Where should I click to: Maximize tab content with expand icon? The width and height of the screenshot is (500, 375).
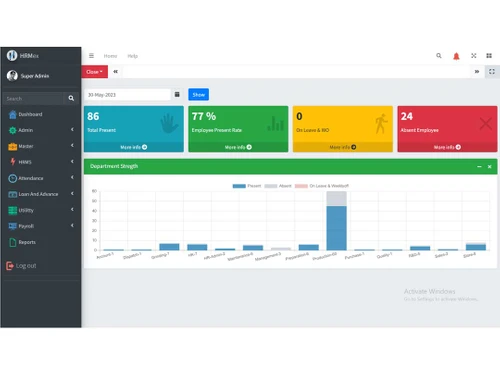tap(492, 72)
